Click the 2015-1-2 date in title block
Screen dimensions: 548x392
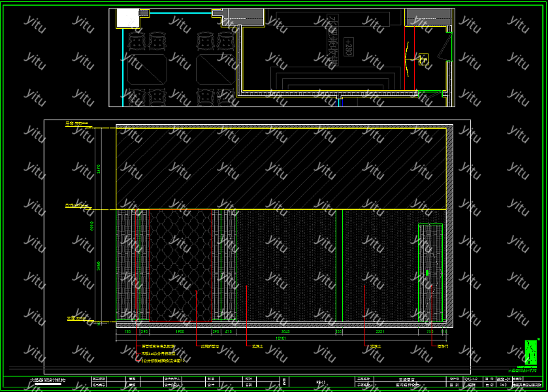pos(470,379)
